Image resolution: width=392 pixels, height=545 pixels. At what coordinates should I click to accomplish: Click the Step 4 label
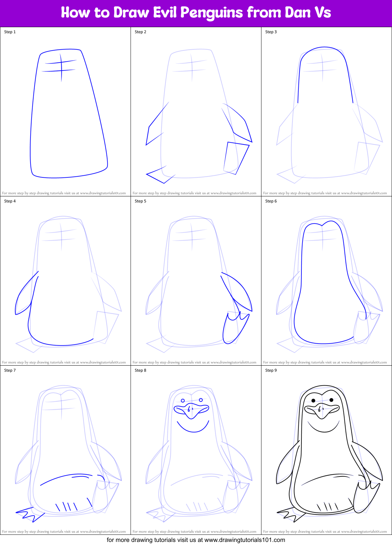click(10, 201)
